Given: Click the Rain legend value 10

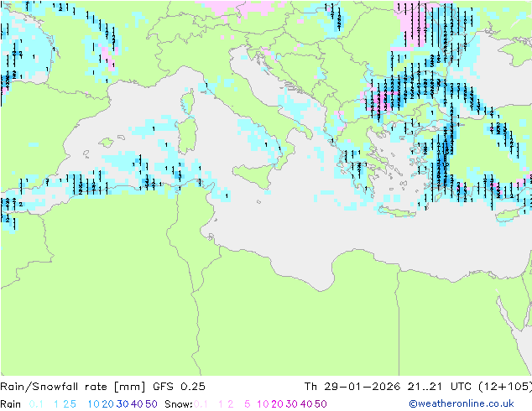Looking at the screenshot, I should [94, 404].
